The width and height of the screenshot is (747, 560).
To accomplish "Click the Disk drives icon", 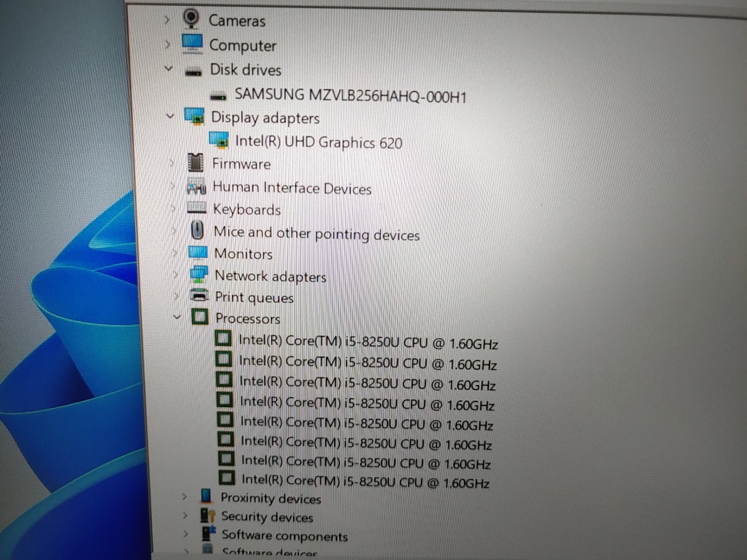I will click(193, 72).
